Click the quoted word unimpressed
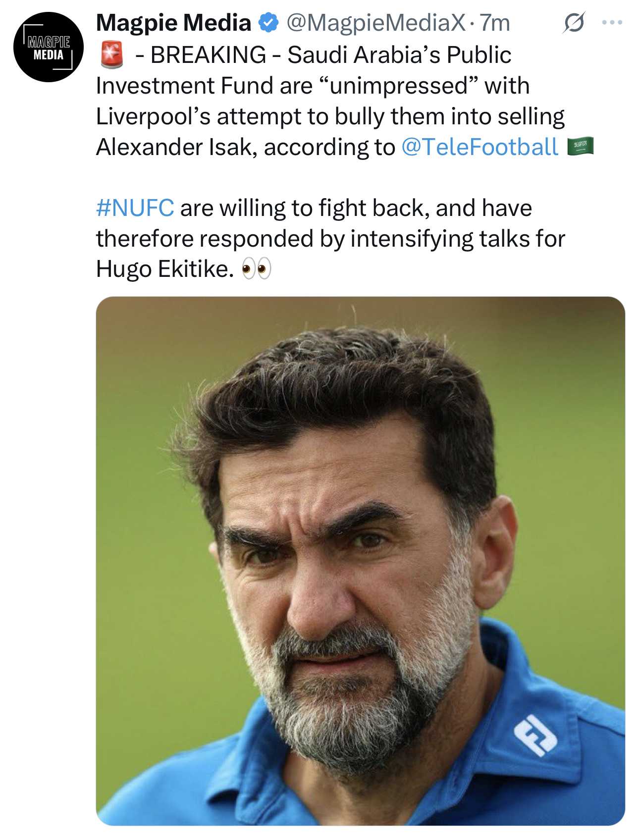 tap(398, 86)
